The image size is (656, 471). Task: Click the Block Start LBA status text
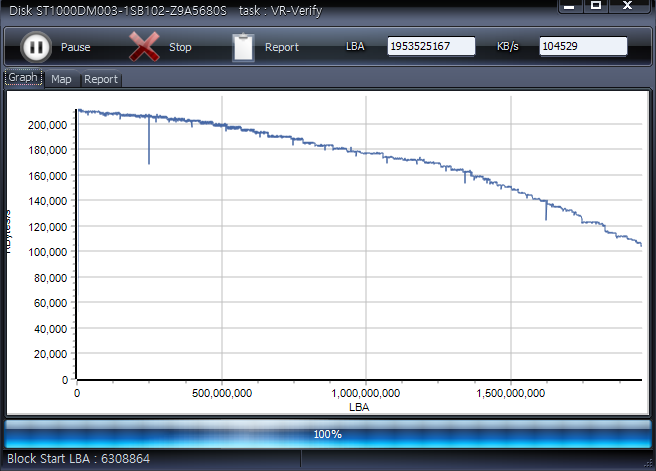79,459
